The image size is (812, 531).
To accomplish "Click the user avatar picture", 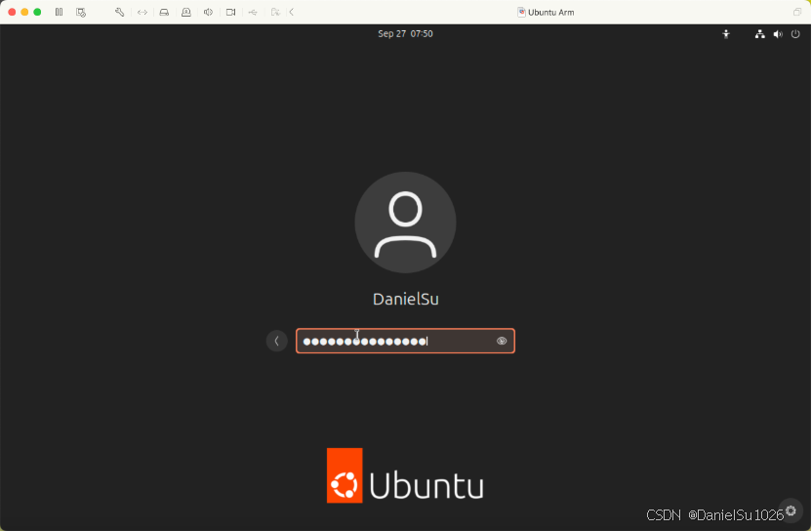I will pyautogui.click(x=405, y=223).
